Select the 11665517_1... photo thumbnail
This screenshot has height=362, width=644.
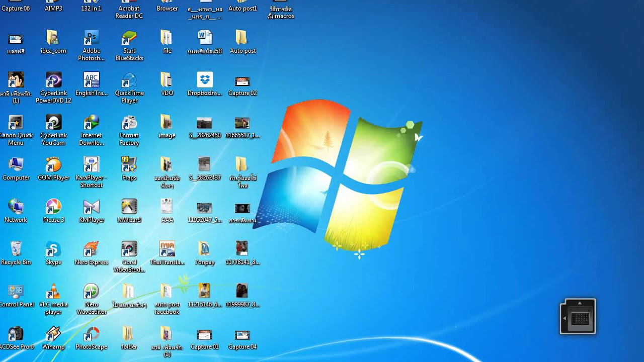click(243, 123)
